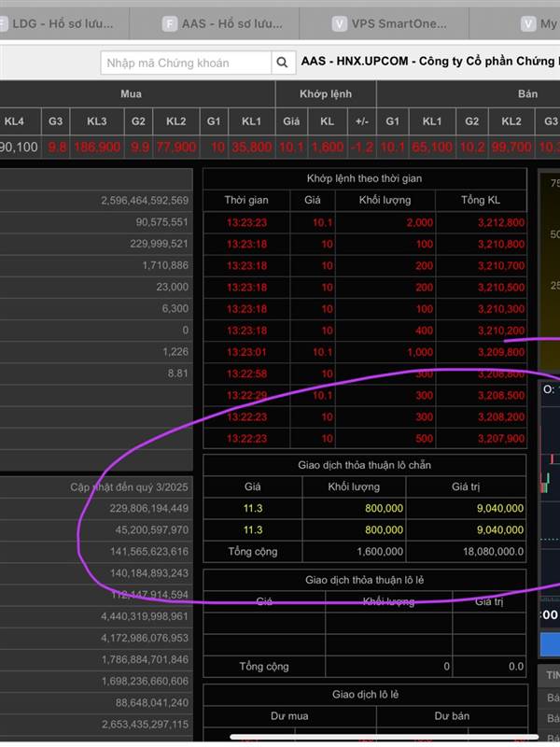560x747 pixels.
Task: Click the AAS - HNX.UPCOM company title
Action: click(430, 62)
